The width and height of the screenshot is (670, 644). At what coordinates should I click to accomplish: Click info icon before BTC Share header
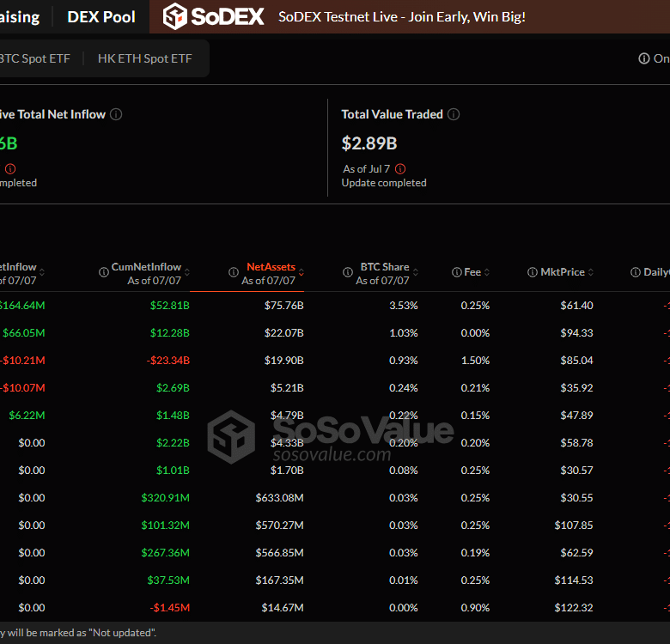(x=348, y=272)
